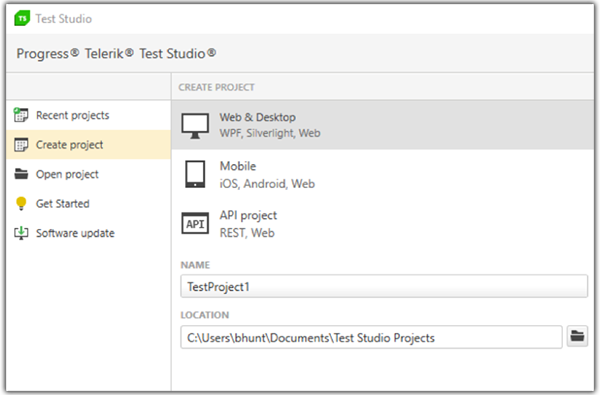Viewport: 600px width, 395px height.
Task: Select the Web & Desktop monitor icon
Action: [195, 126]
